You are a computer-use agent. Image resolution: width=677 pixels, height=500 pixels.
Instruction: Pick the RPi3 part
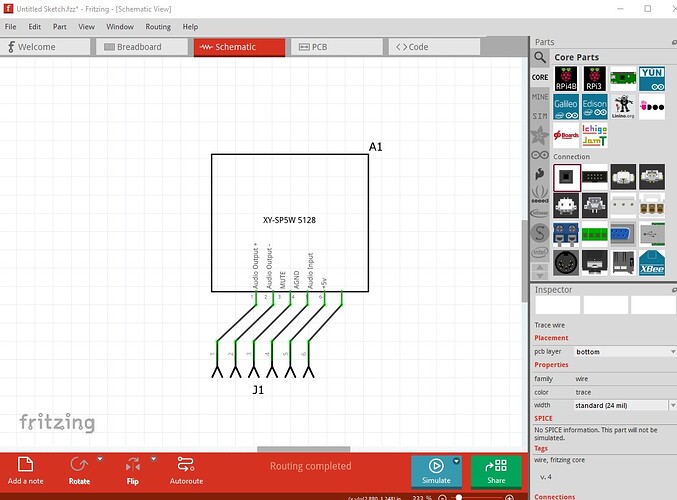pyautogui.click(x=595, y=79)
